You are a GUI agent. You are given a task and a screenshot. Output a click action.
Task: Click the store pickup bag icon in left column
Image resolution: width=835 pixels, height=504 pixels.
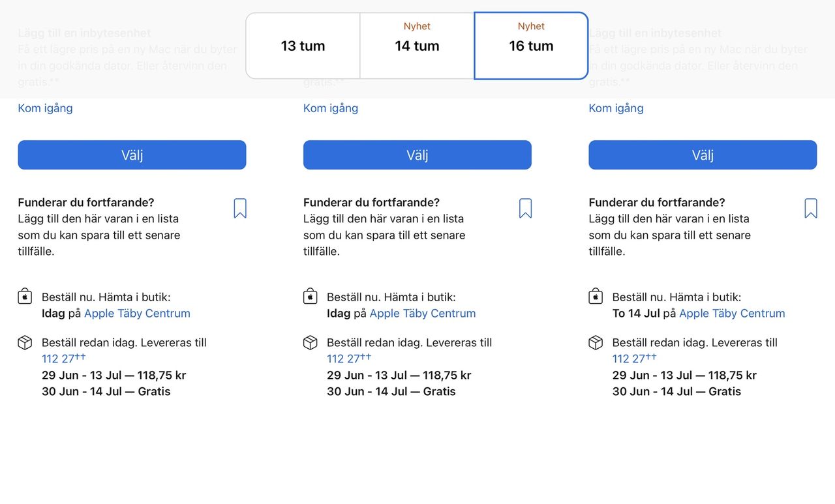25,297
